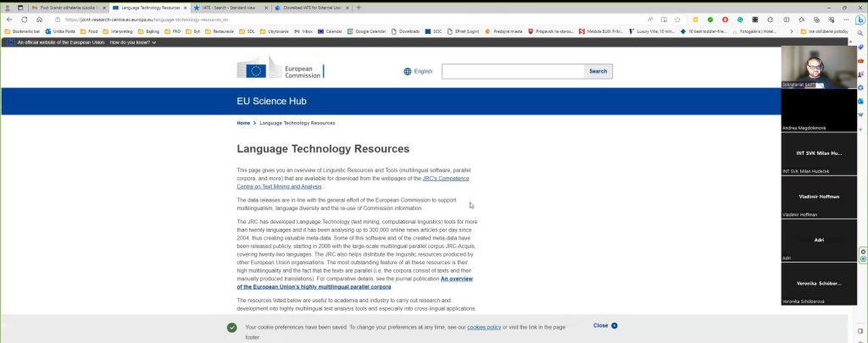868x343 pixels.
Task: Open the split screen icon in toolbar
Action: click(x=786, y=19)
